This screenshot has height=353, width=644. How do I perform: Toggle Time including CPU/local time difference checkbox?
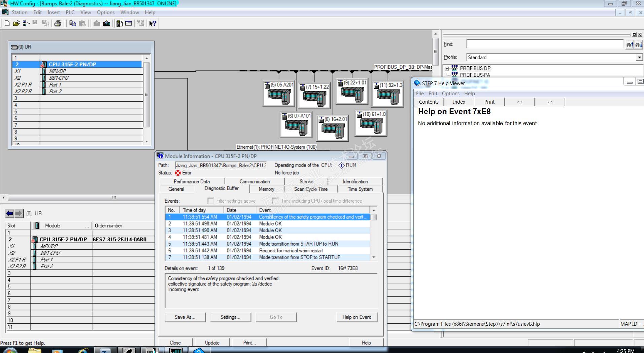point(275,201)
